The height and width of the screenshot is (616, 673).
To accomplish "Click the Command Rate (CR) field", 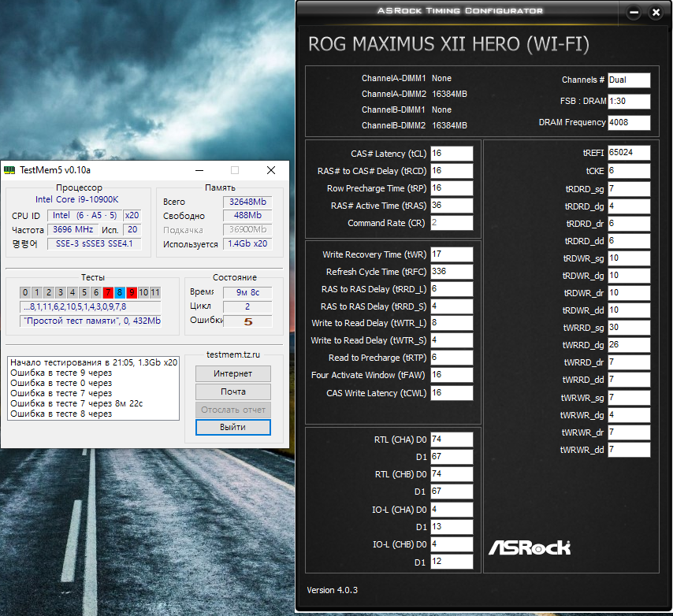I will 452,223.
